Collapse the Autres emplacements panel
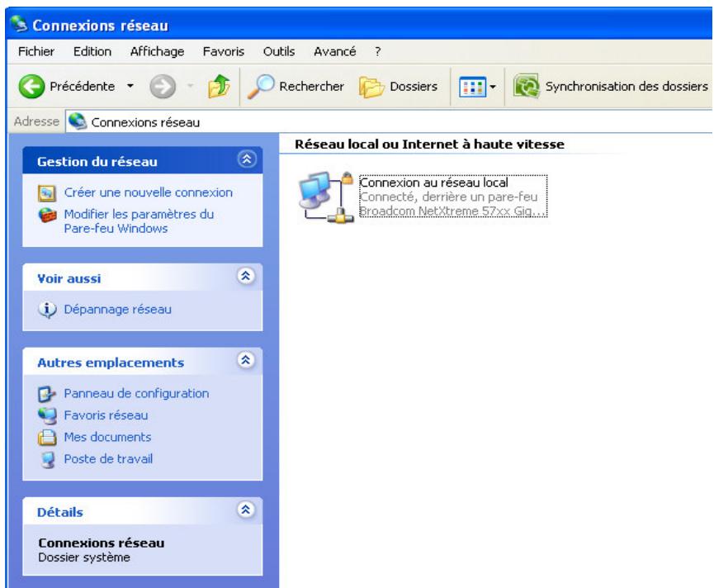This screenshot has height=588, width=714. [x=246, y=360]
